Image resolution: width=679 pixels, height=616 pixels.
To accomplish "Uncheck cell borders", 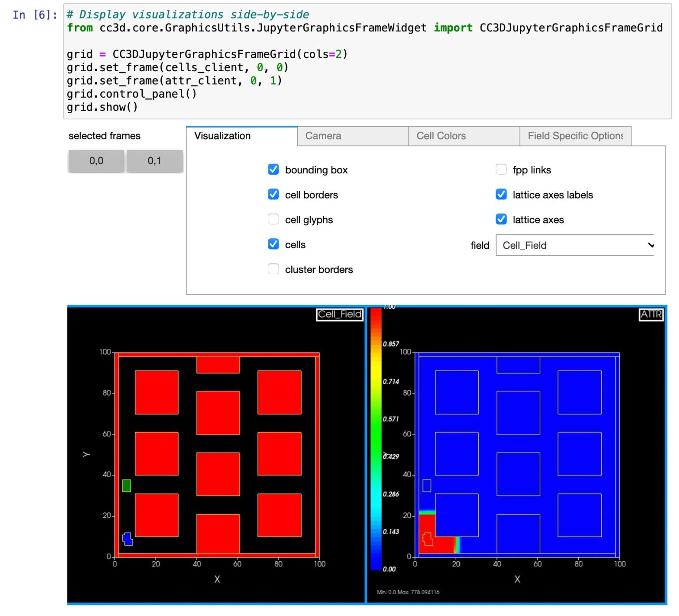I will coord(273,194).
